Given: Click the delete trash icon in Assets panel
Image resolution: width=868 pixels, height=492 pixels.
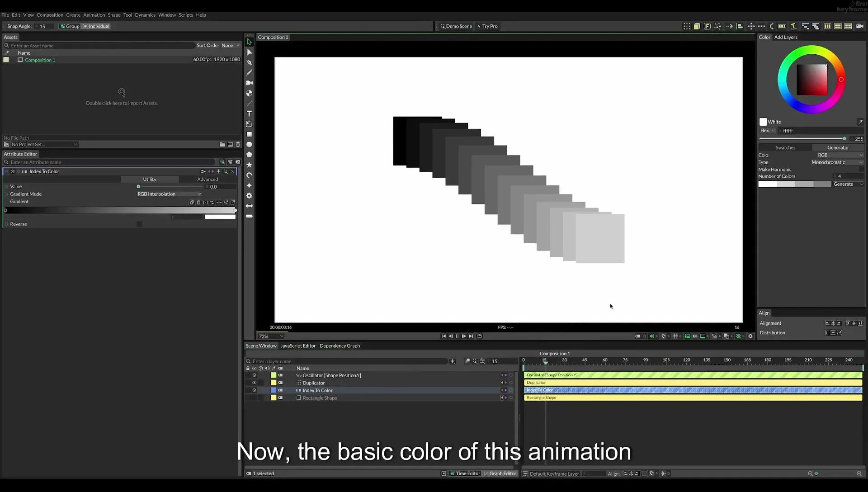Looking at the screenshot, I should (x=238, y=145).
